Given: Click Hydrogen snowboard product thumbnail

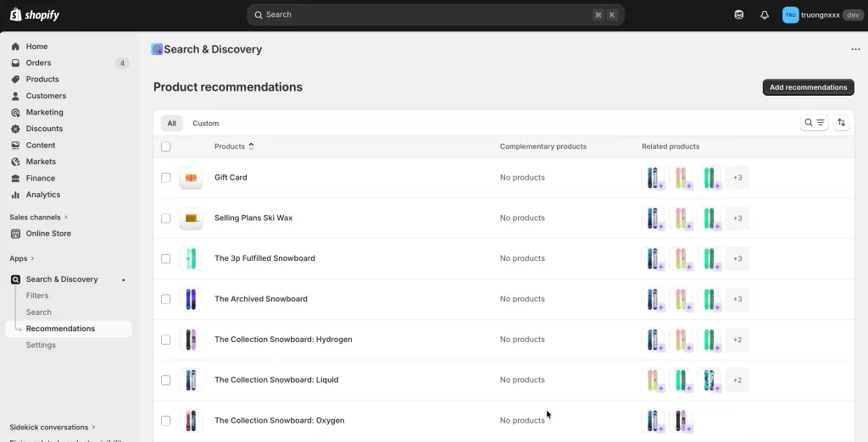Looking at the screenshot, I should [191, 340].
